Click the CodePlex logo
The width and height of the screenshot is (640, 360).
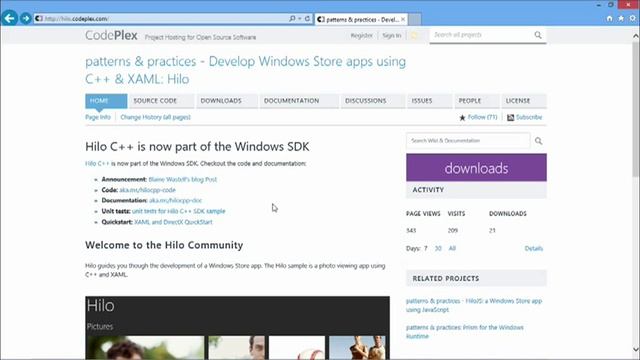point(111,36)
